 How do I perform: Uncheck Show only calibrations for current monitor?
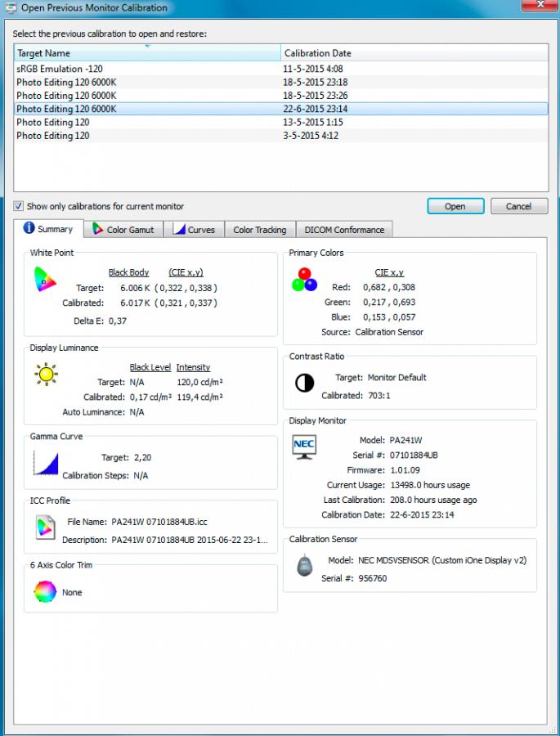(18, 206)
